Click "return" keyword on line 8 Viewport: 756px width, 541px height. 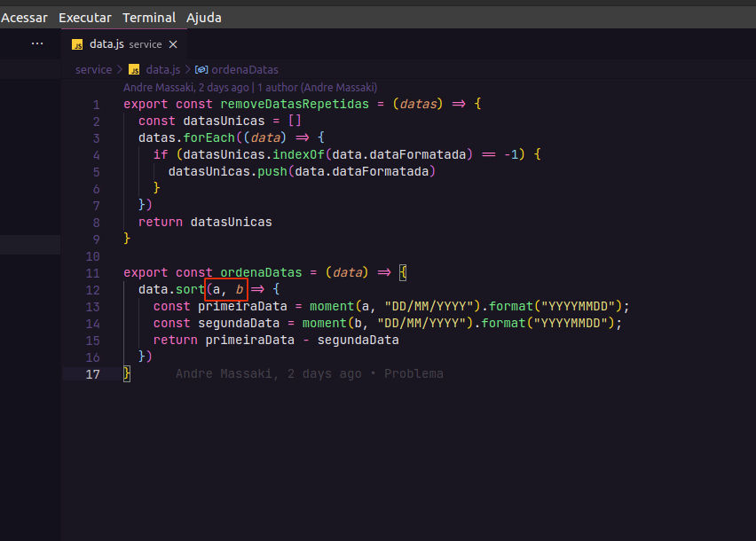(x=161, y=222)
